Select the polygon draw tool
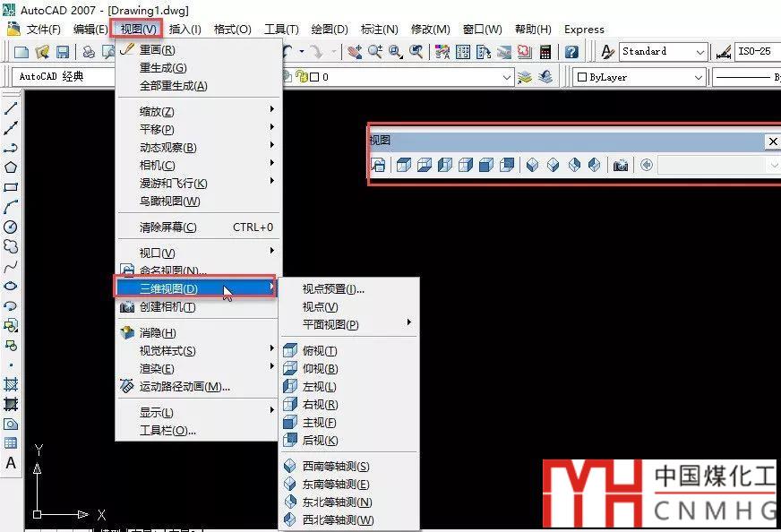781x532 pixels. 11,167
